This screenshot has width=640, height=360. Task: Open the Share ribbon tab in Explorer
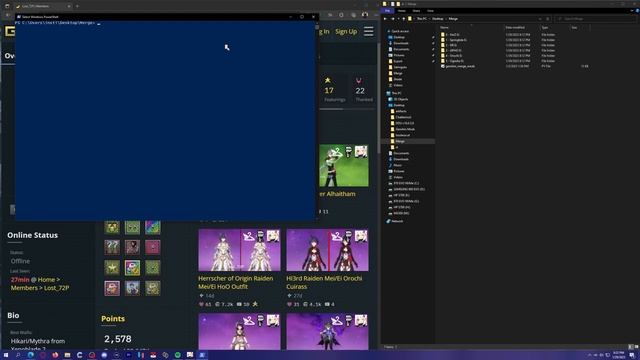tap(416, 11)
